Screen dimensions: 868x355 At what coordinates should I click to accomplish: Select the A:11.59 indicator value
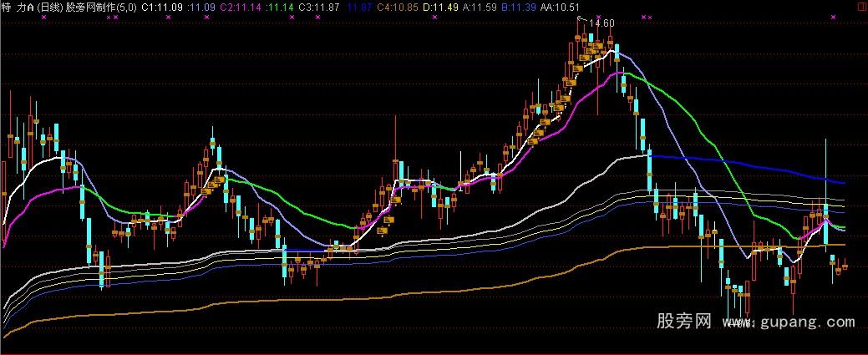tap(479, 7)
